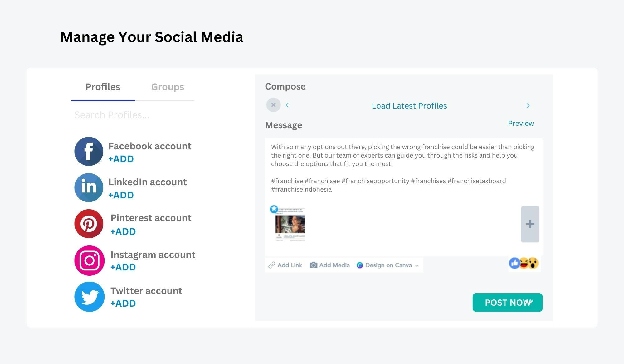Click the wow reaction emoji icon
This screenshot has height=364, width=624.
coord(533,264)
